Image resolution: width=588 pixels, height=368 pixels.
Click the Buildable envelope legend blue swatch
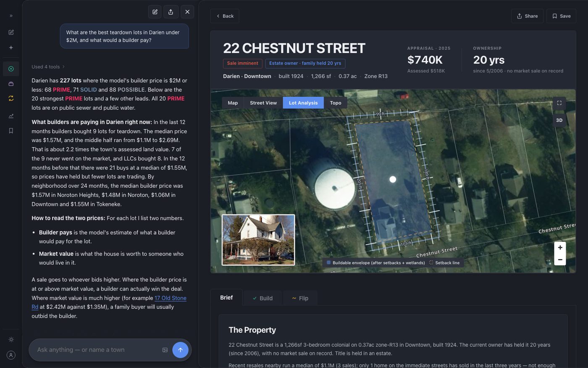point(329,263)
